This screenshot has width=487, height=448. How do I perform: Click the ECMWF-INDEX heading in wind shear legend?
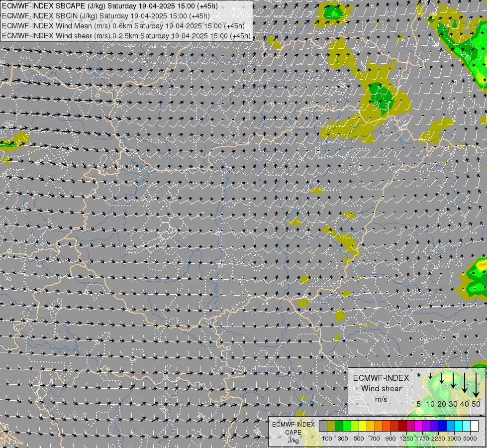coord(381,378)
